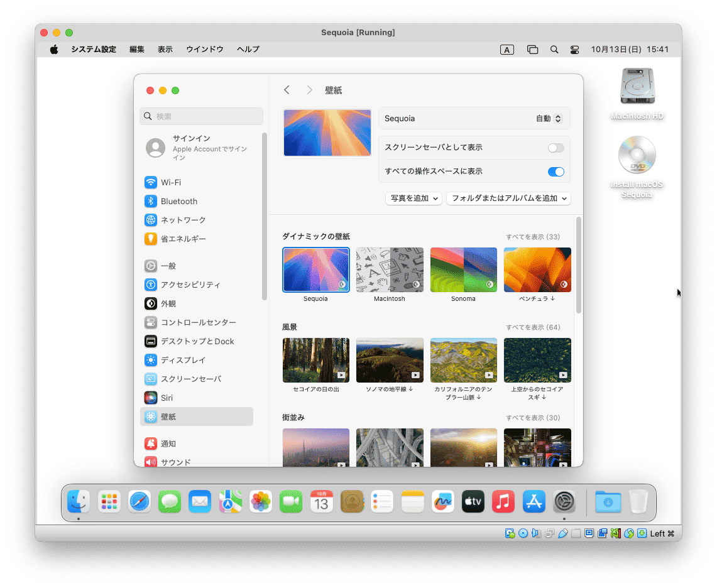Viewport: 717px width, 588px height.
Task: Open システム設定 menu
Action: 94,50
